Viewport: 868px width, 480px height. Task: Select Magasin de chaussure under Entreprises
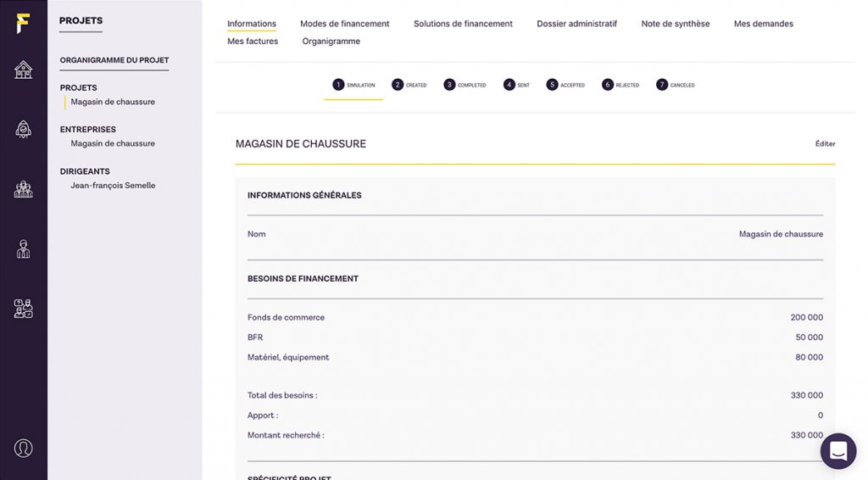113,143
